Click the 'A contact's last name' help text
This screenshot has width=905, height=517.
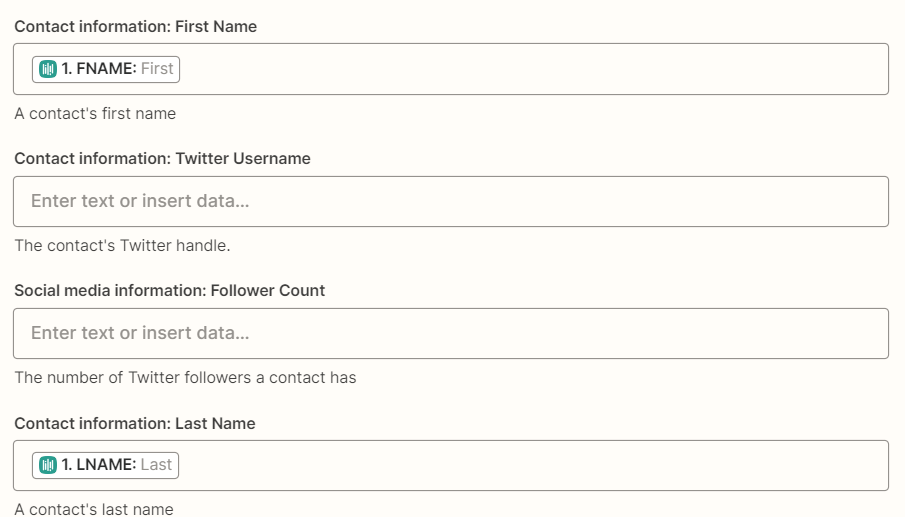pyautogui.click(x=94, y=509)
